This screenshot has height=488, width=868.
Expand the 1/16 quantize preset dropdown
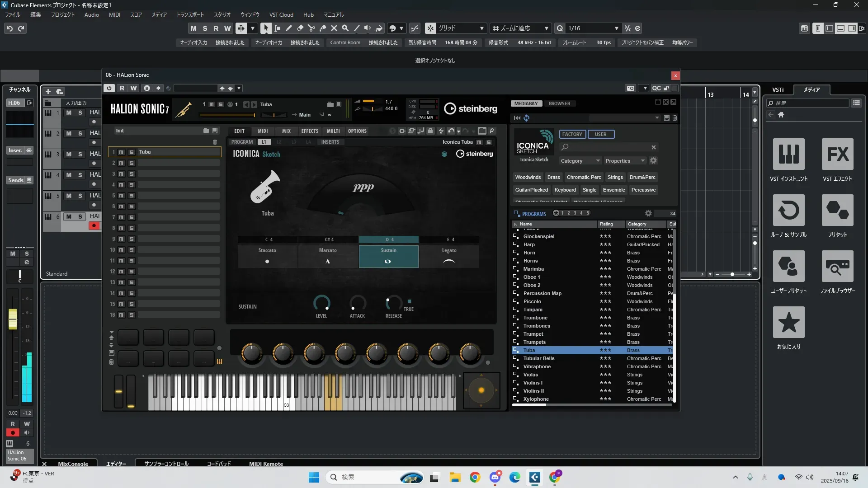click(616, 28)
